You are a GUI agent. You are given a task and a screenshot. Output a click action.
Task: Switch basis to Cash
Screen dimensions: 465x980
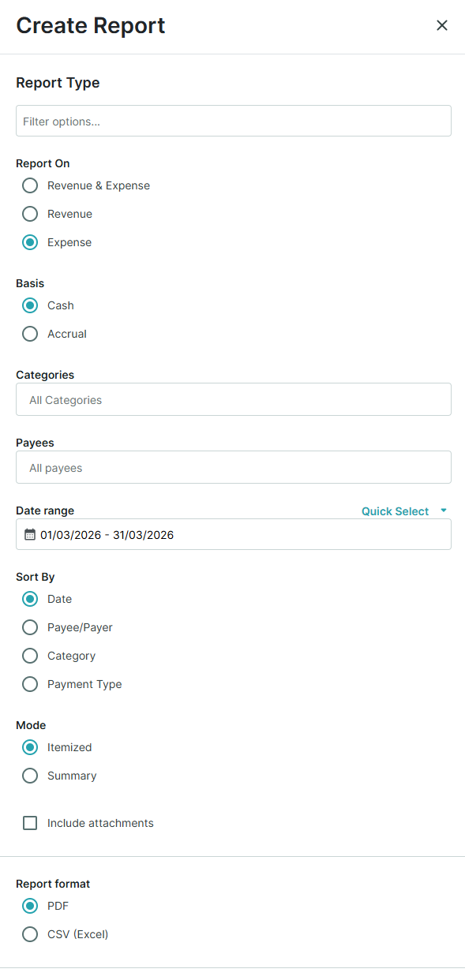29,305
